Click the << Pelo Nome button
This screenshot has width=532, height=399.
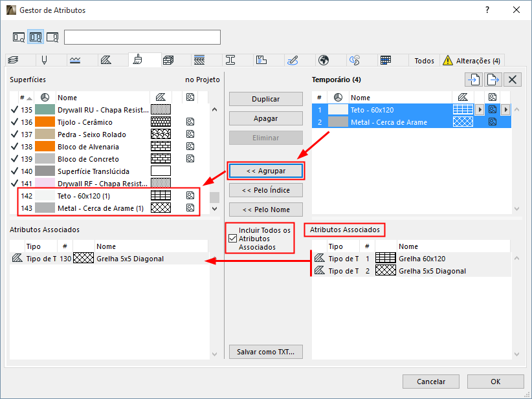(x=265, y=210)
